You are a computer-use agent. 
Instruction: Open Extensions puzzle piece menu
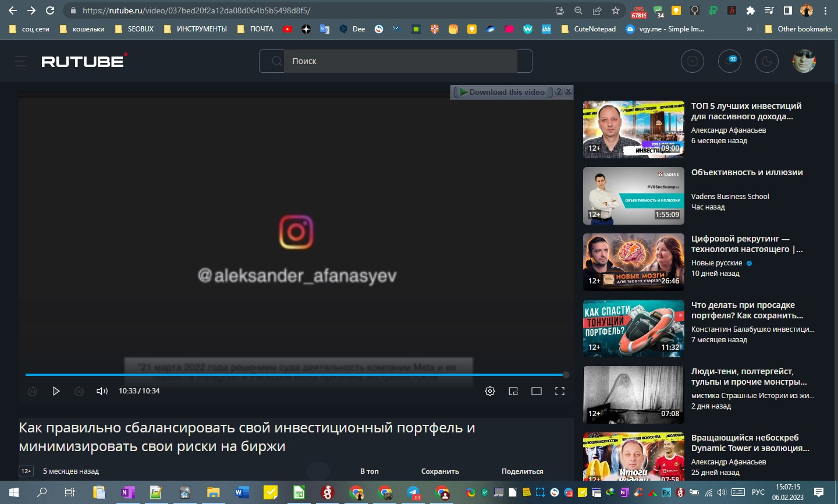point(751,10)
